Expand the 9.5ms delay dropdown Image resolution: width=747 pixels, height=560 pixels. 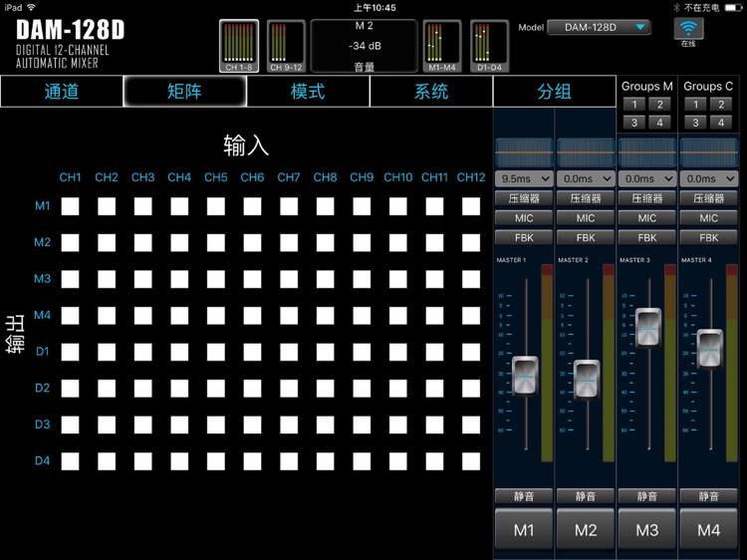point(524,178)
